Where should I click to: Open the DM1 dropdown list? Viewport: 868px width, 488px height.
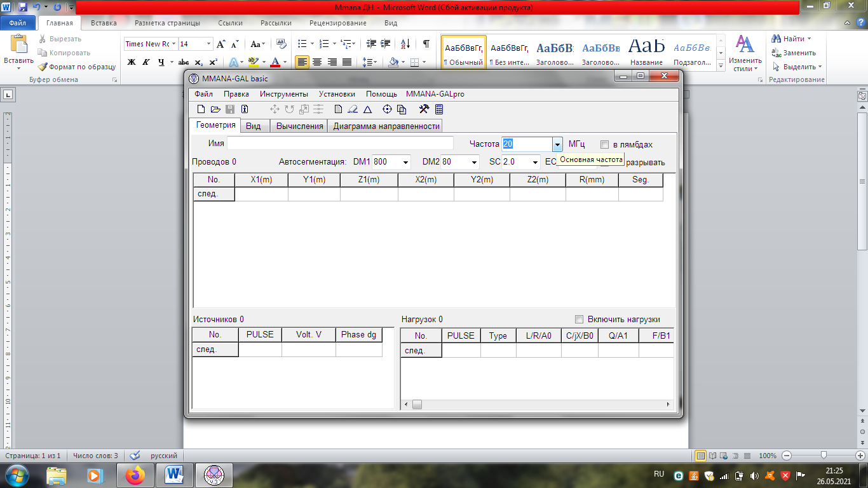(405, 162)
